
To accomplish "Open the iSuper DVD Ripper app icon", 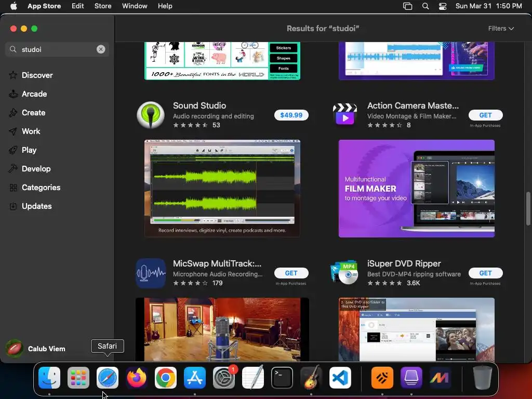I will (x=345, y=273).
